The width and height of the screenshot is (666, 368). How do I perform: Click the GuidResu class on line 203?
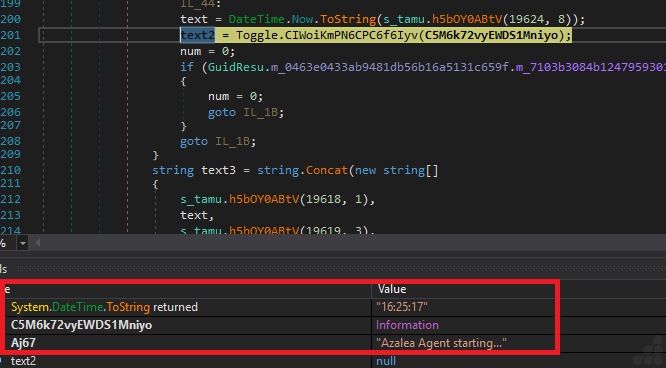(x=236, y=67)
